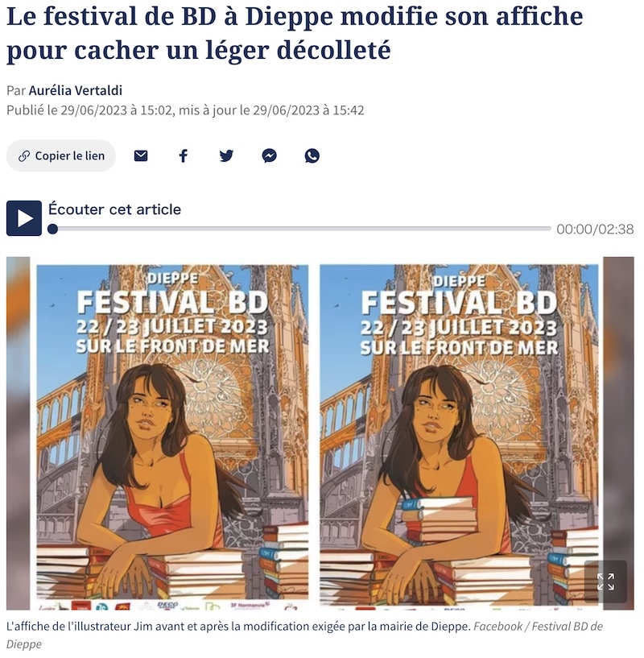Click the chain-link icon beside Copier
This screenshot has width=644, height=658.
pyautogui.click(x=24, y=156)
